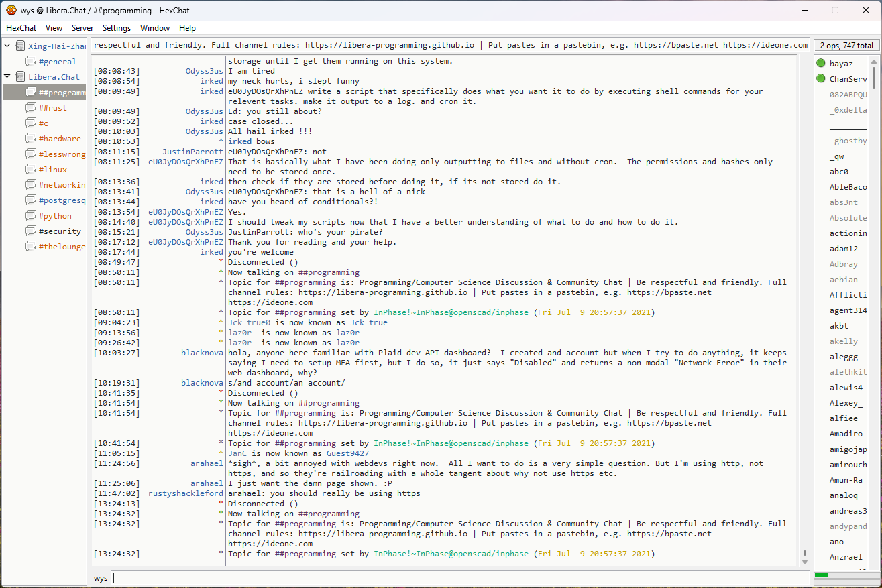Click green op dot beside ChanServ

pyautogui.click(x=821, y=79)
